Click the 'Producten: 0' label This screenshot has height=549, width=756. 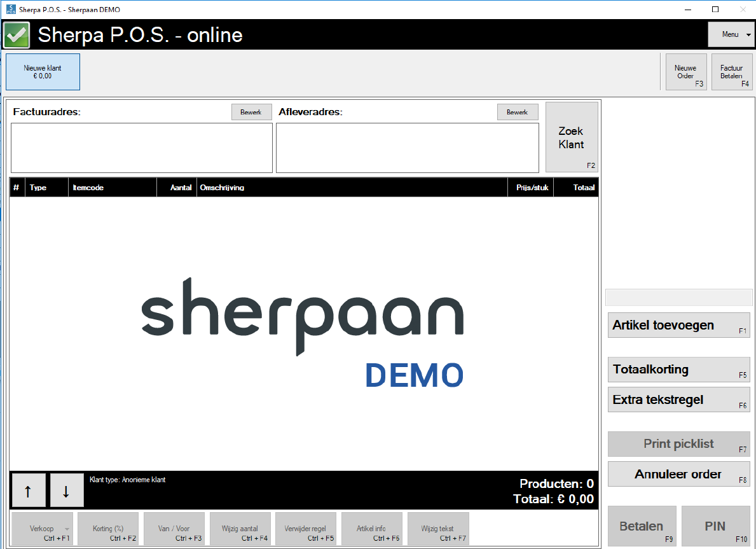coord(556,483)
